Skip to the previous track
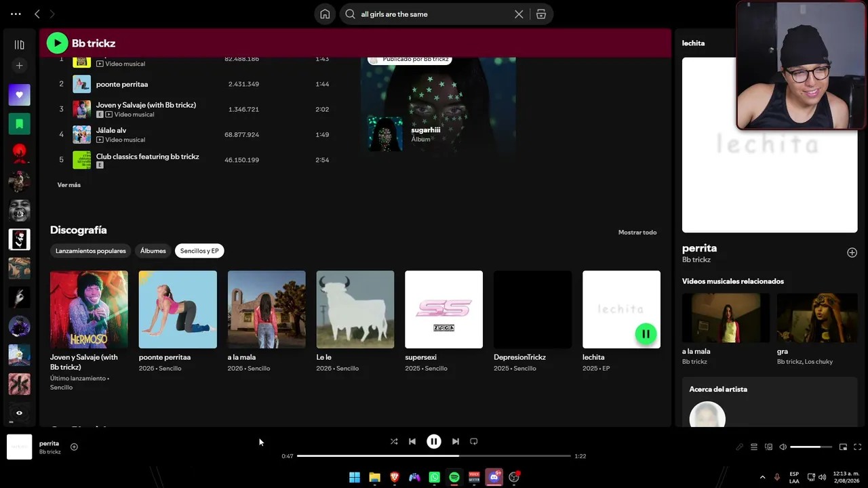Screen dimensions: 868x488 point(412,441)
